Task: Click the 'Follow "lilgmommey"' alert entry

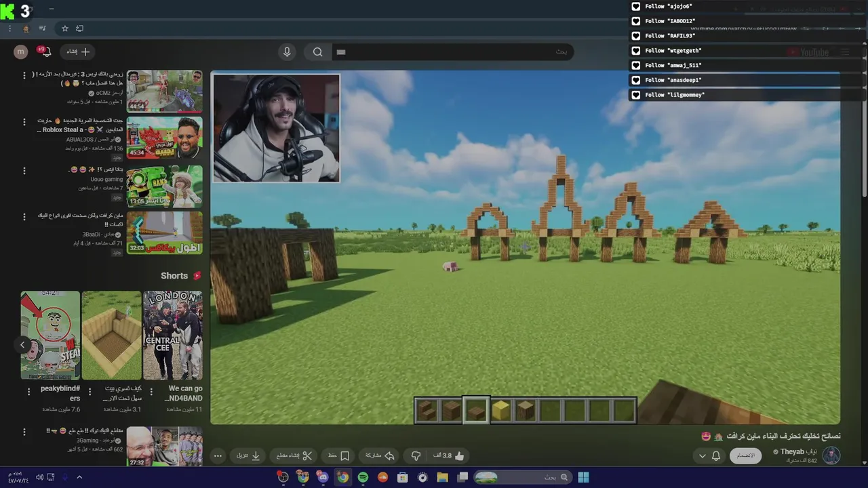Action: (x=748, y=95)
